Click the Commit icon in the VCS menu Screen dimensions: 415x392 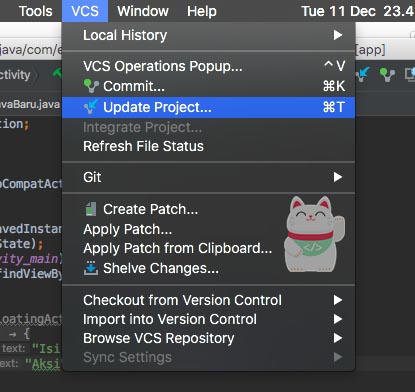click(x=91, y=86)
